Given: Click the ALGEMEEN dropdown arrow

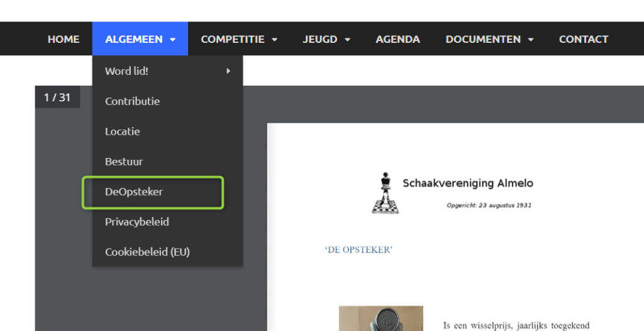Looking at the screenshot, I should 173,40.
